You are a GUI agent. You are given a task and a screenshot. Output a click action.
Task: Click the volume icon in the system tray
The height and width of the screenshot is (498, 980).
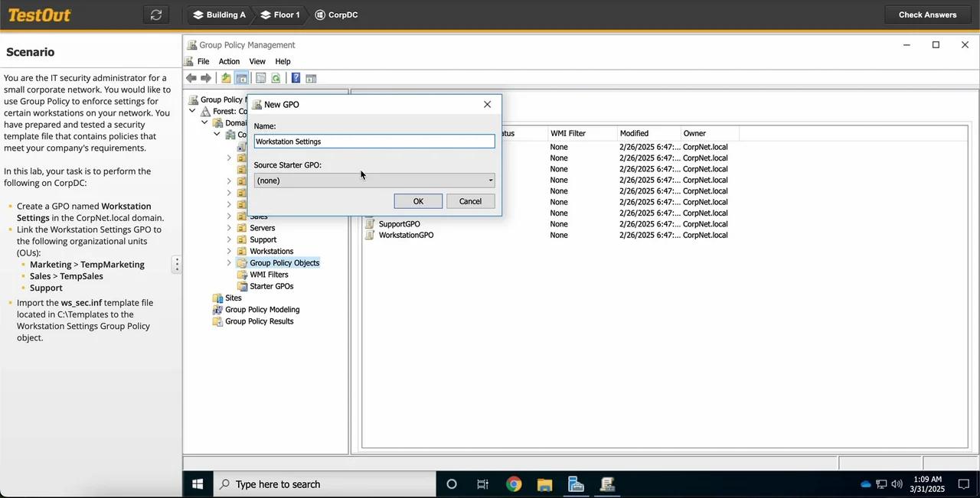click(897, 483)
